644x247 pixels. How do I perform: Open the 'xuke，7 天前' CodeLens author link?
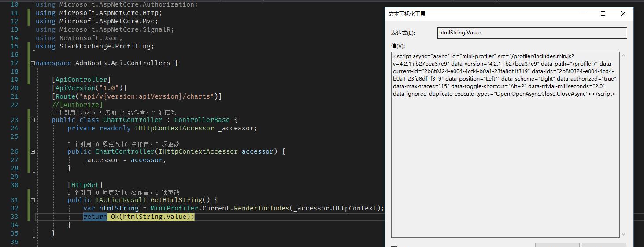[98, 113]
